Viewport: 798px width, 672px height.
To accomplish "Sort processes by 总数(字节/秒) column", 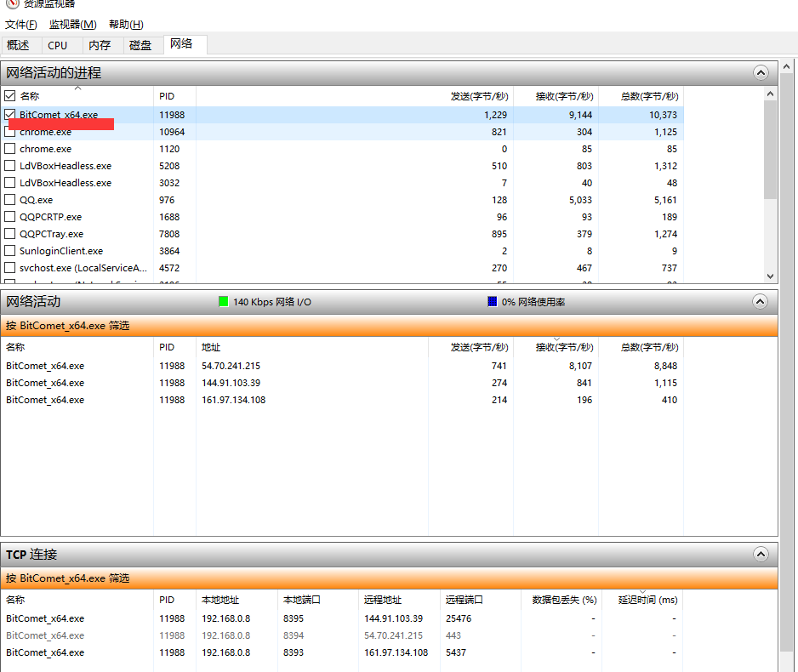I will pyautogui.click(x=649, y=96).
